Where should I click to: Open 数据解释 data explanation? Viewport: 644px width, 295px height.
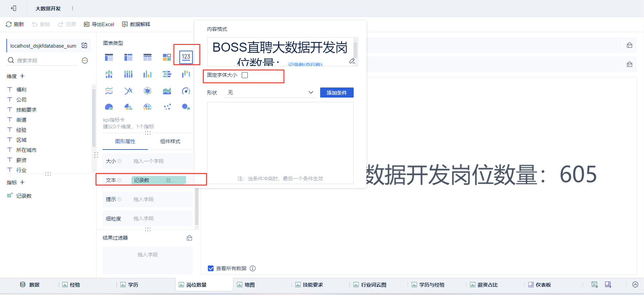tap(136, 24)
